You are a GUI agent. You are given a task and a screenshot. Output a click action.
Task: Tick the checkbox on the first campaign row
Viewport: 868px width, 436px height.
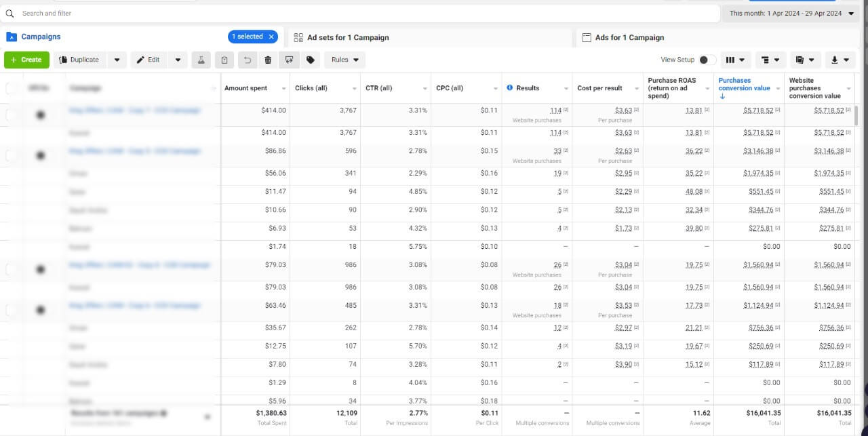tap(12, 115)
